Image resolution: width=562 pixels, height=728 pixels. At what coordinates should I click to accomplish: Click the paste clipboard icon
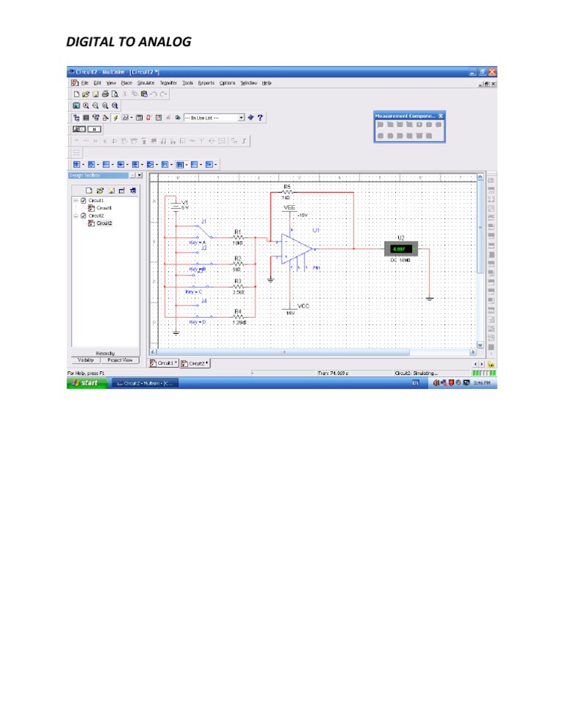[144, 94]
